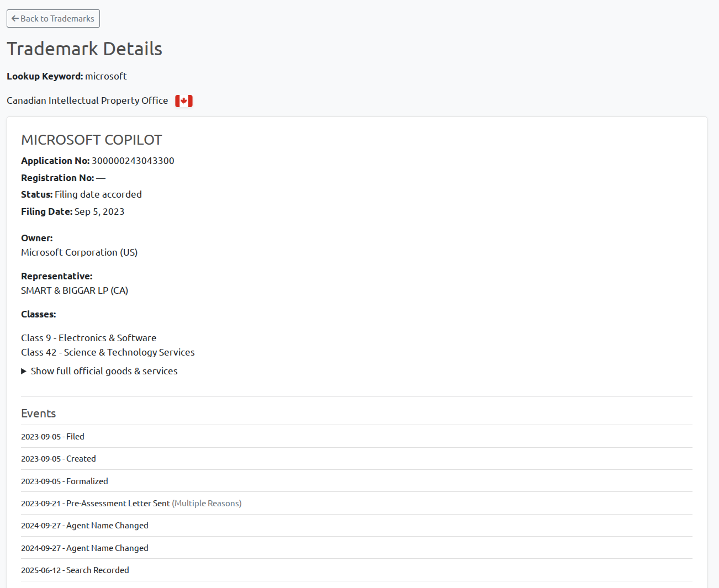719x588 pixels.
Task: Click the 2023-09-05 Filed event row
Action: (52, 436)
